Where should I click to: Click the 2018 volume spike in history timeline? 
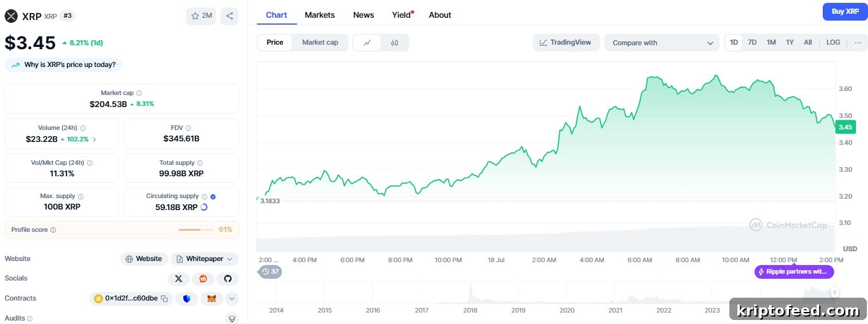click(470, 293)
